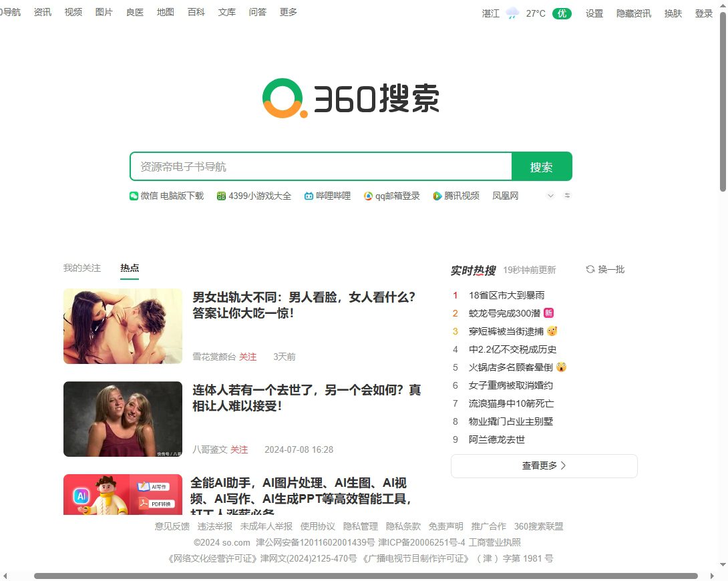Click 隐藏资讯 to hide news
Image resolution: width=728 pixels, height=581 pixels.
click(634, 13)
